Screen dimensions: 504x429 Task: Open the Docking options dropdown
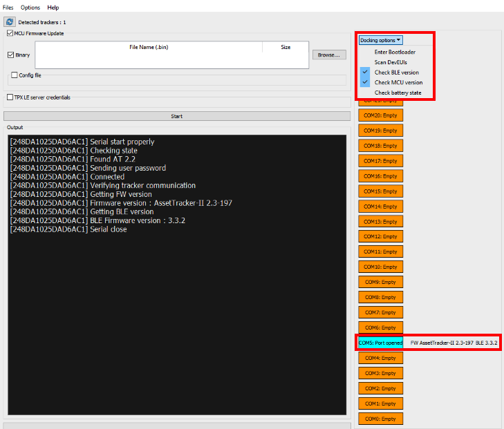380,40
